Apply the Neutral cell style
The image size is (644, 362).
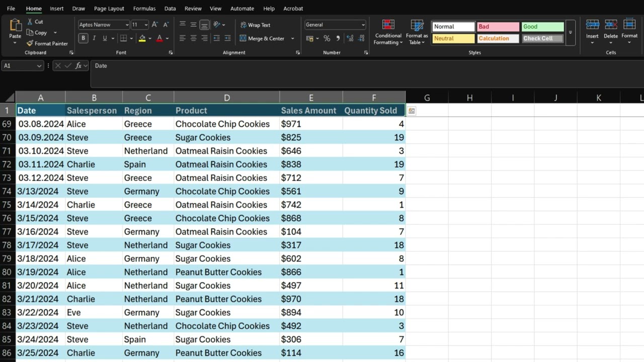click(453, 38)
